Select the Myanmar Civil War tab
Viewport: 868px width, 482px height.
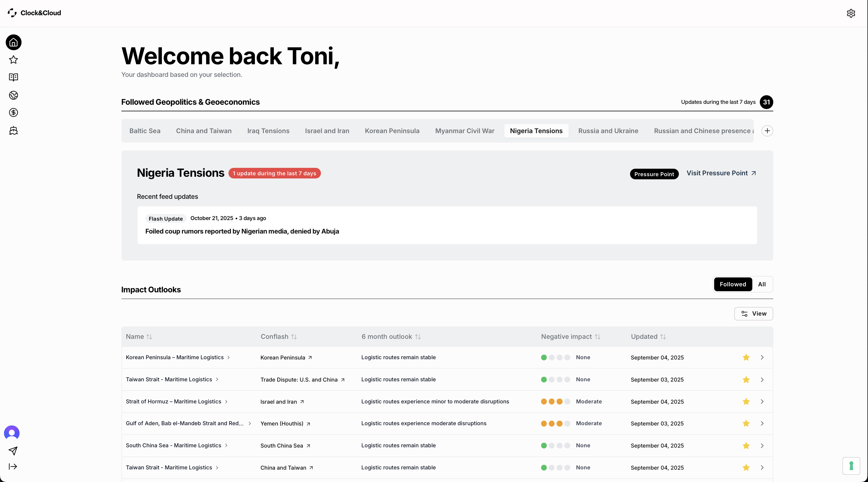[x=464, y=131]
